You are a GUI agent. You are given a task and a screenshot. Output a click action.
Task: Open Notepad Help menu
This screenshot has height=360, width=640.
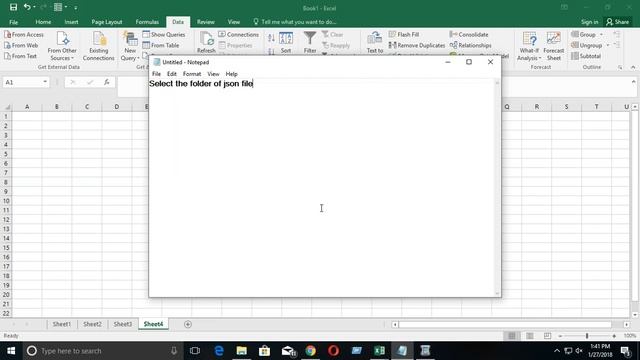(x=231, y=74)
